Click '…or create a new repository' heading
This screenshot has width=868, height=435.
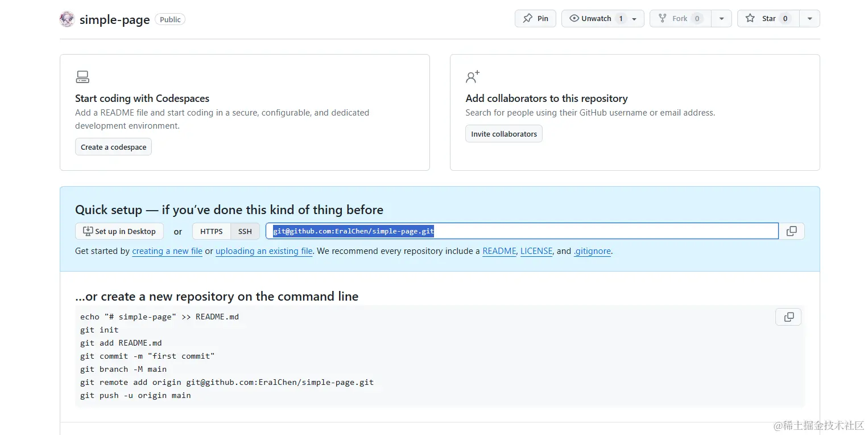point(217,297)
